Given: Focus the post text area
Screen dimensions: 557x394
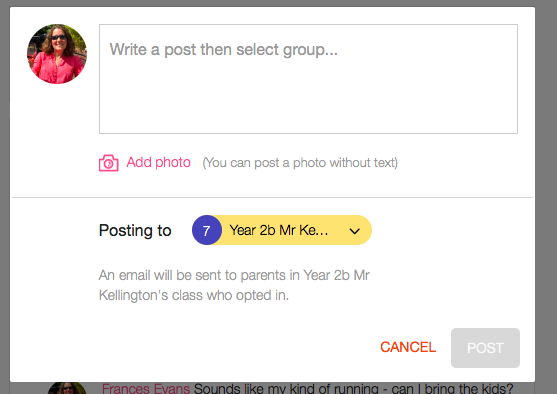Looking at the screenshot, I should (x=308, y=79).
